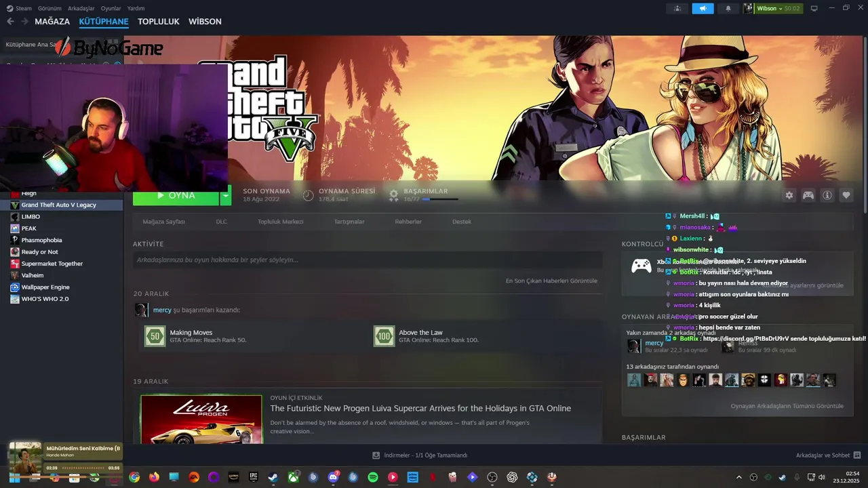Go to the MAĞAZA tab
Viewport: 868px width, 488px height.
click(52, 22)
